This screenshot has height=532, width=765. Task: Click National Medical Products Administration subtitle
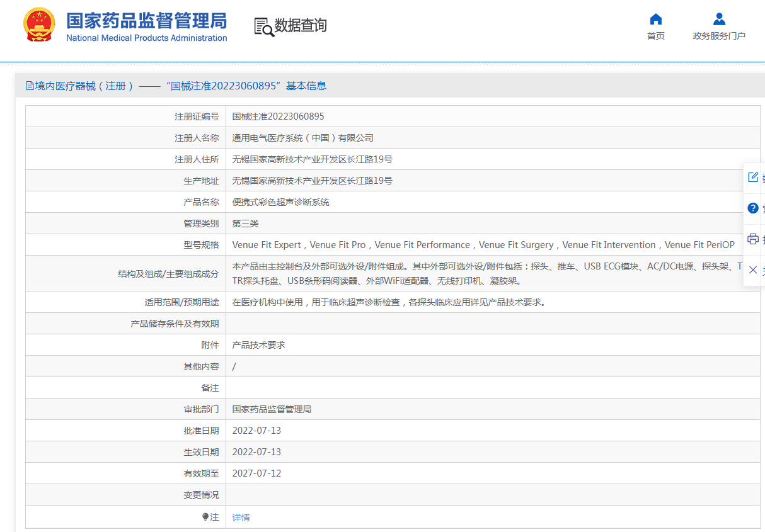point(147,38)
